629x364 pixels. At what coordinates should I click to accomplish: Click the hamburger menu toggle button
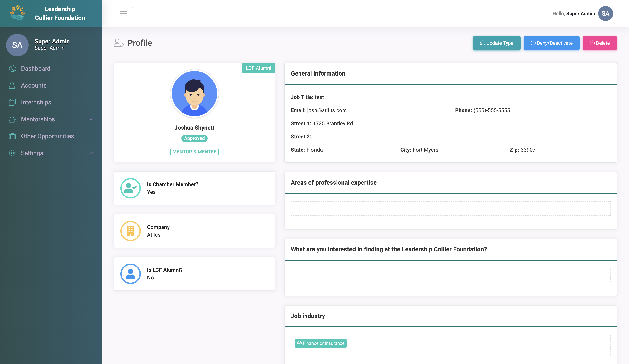click(x=123, y=14)
